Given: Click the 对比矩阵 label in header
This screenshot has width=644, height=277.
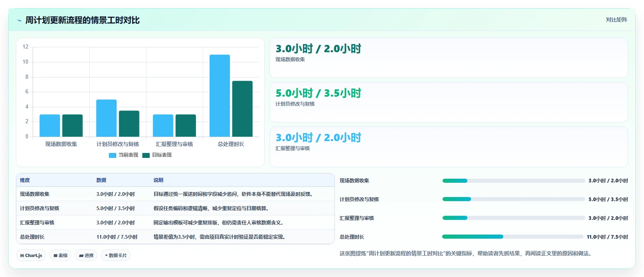Looking at the screenshot, I should (x=616, y=20).
